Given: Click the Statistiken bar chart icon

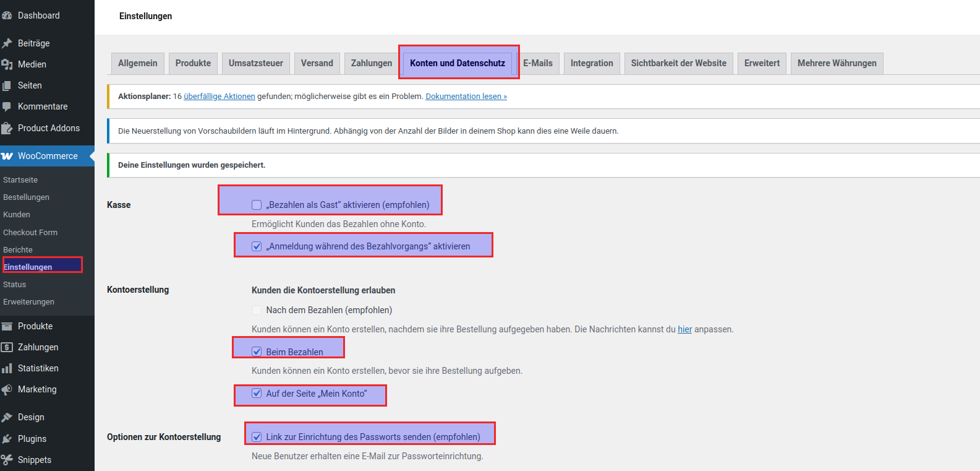Looking at the screenshot, I should point(7,368).
